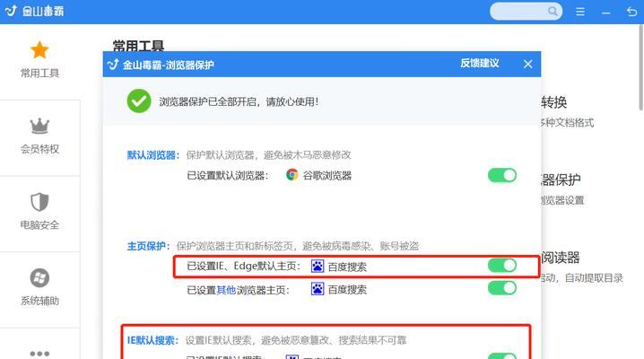This screenshot has height=359, width=644.
Task: Click 谷歌浏览器 default browser name
Action: [326, 176]
